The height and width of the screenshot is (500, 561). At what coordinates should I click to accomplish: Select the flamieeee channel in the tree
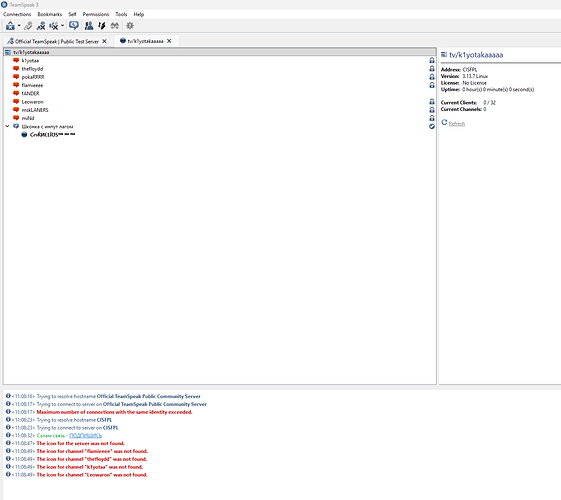click(x=32, y=85)
